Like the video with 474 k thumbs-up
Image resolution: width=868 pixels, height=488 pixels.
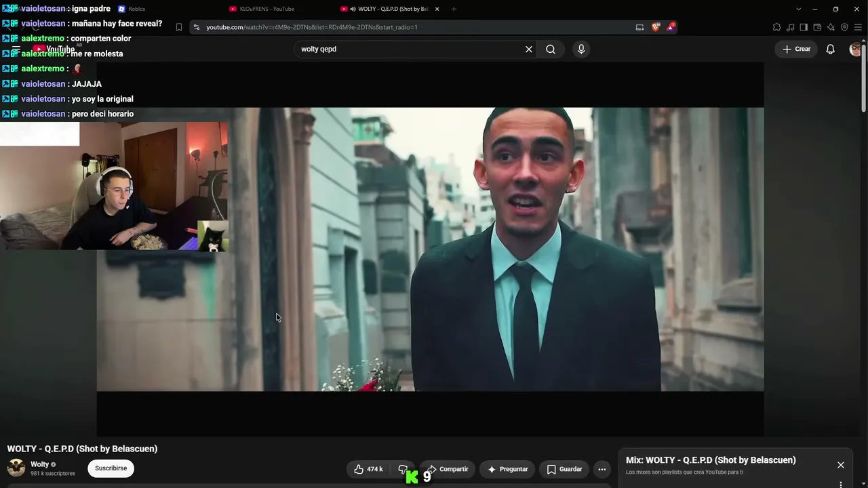[368, 469]
